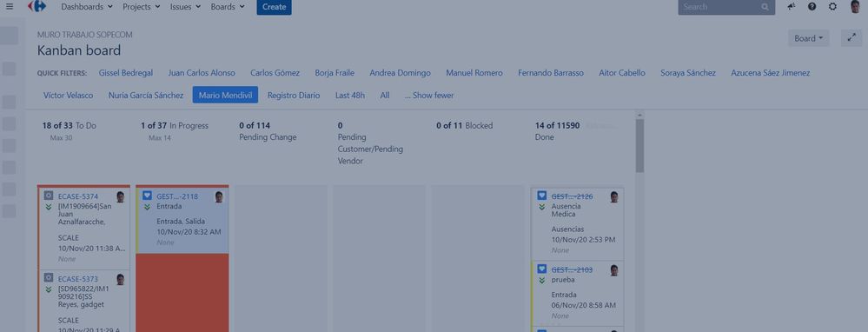The image size is (868, 332).
Task: Open the GEST-2126 issue link
Action: [x=572, y=196]
